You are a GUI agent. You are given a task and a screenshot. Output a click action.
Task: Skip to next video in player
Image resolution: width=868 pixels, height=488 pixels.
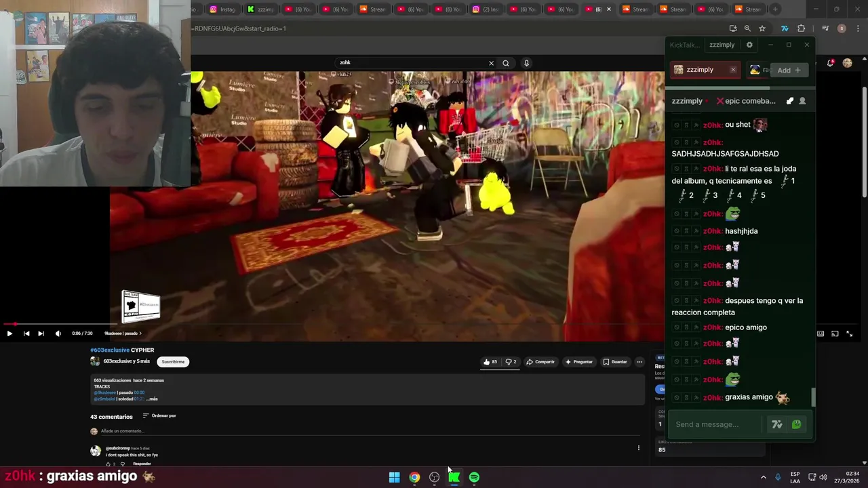point(41,333)
